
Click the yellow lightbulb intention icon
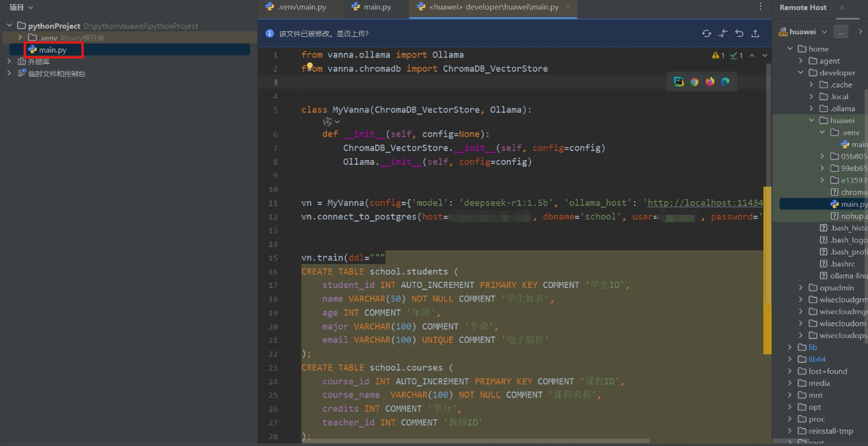[310, 67]
